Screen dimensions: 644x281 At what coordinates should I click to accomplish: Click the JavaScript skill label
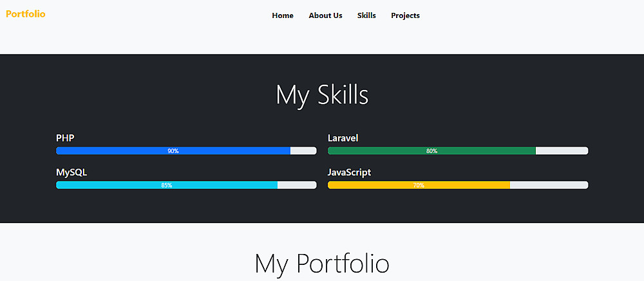click(349, 172)
